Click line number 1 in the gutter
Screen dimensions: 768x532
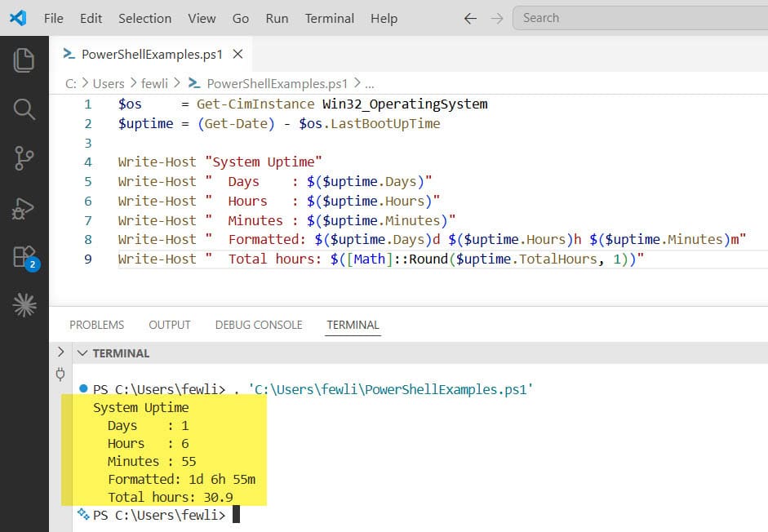coord(87,104)
